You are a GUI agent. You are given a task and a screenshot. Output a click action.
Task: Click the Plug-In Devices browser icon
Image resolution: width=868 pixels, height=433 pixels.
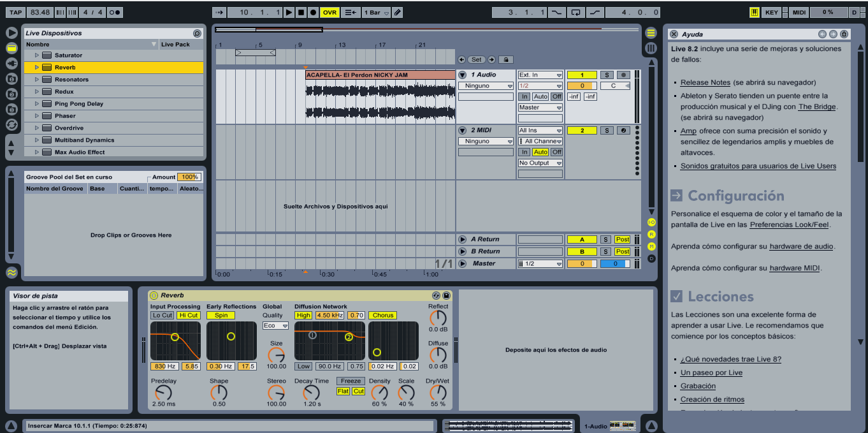tap(11, 62)
